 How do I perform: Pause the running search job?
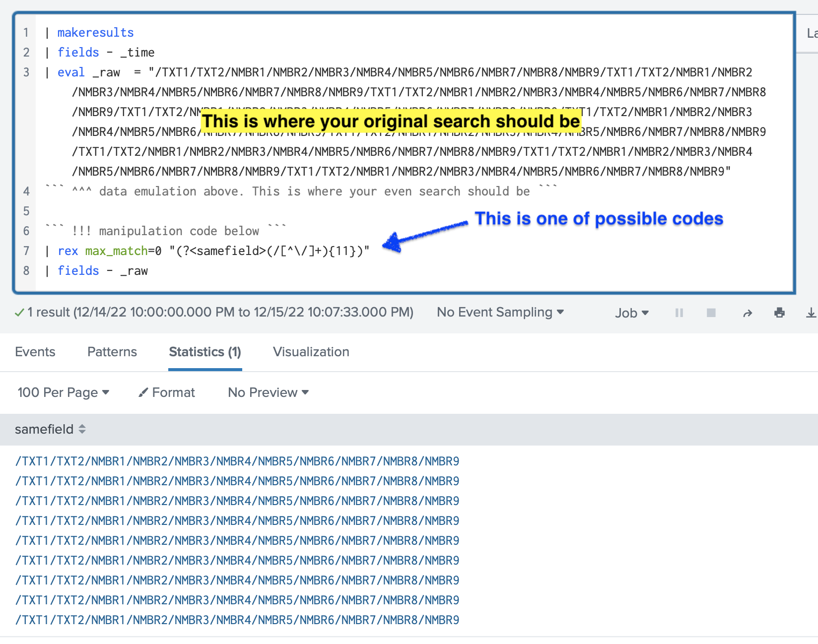click(679, 313)
